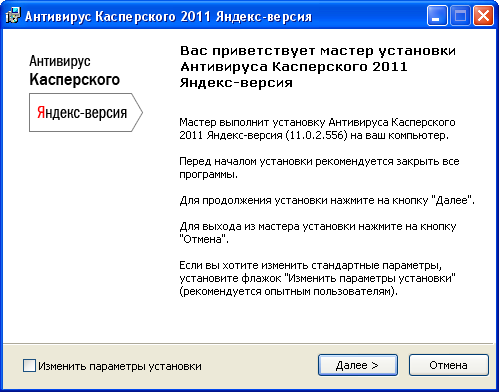Click text "Для выхода из мастера установки"
The width and height of the screenshot is (499, 392).
(267, 226)
